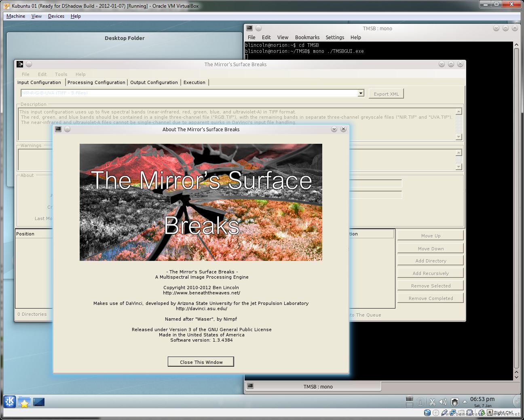Image resolution: width=524 pixels, height=420 pixels.
Task: Click Warnings box scroll-down arrow
Action: point(458,166)
